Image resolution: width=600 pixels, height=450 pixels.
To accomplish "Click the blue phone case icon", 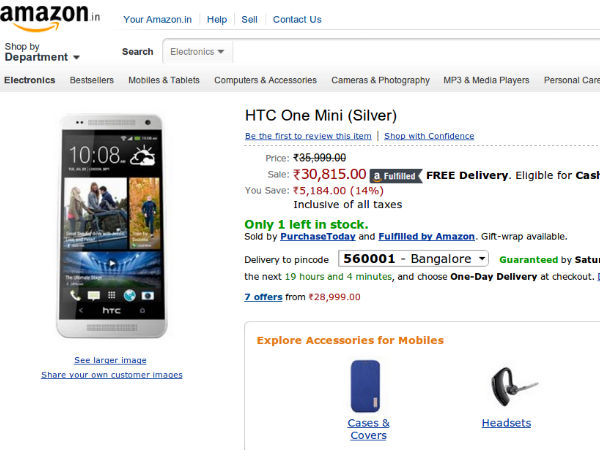I will pyautogui.click(x=365, y=385).
